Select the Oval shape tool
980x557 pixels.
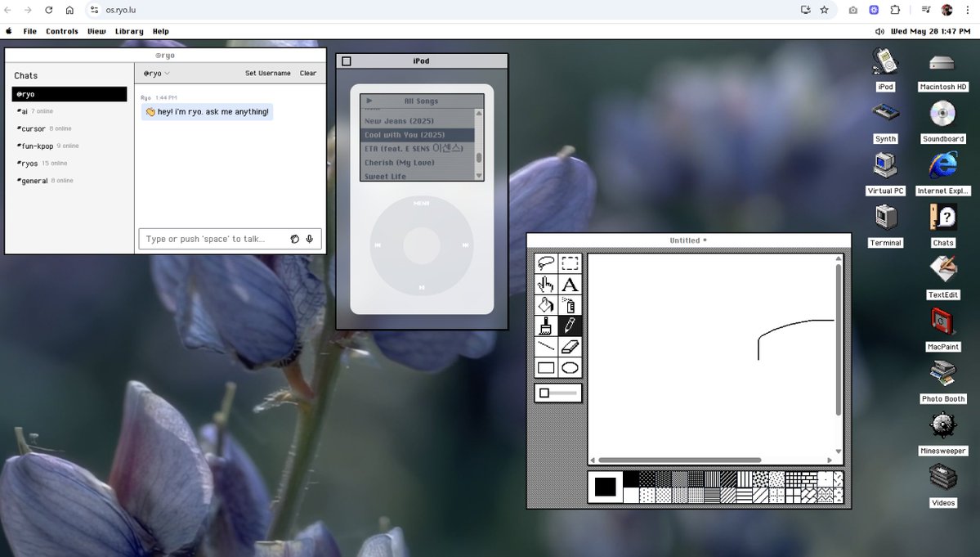pos(570,367)
